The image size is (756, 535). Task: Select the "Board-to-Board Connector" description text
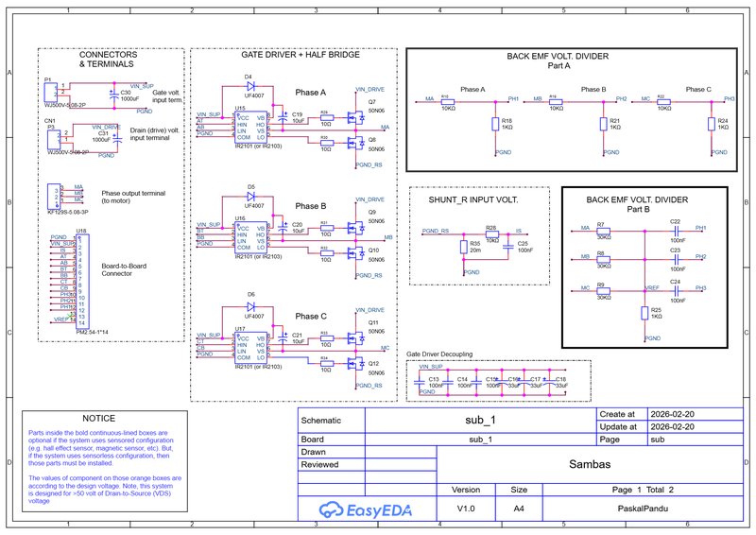(124, 269)
